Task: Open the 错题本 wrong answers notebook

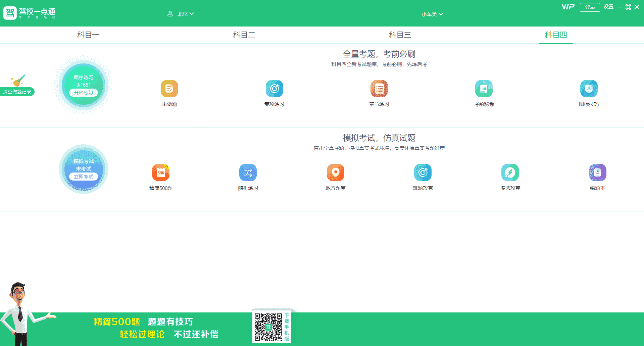Action: pos(597,172)
